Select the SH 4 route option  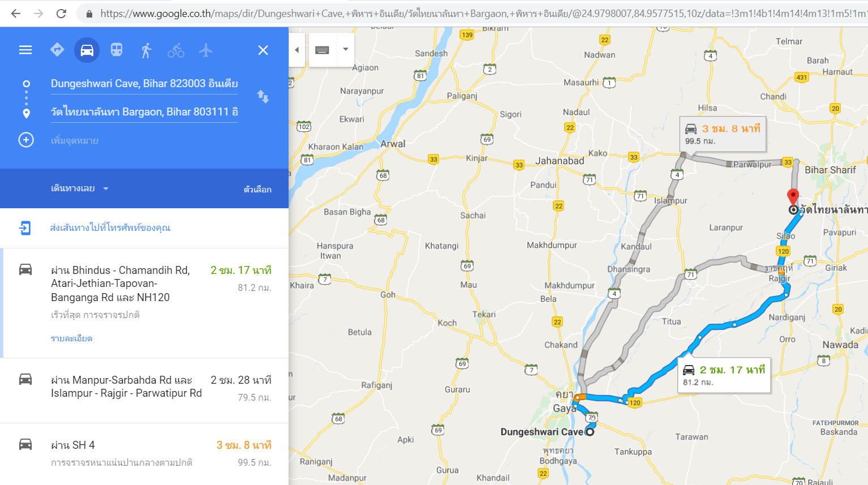click(144, 453)
